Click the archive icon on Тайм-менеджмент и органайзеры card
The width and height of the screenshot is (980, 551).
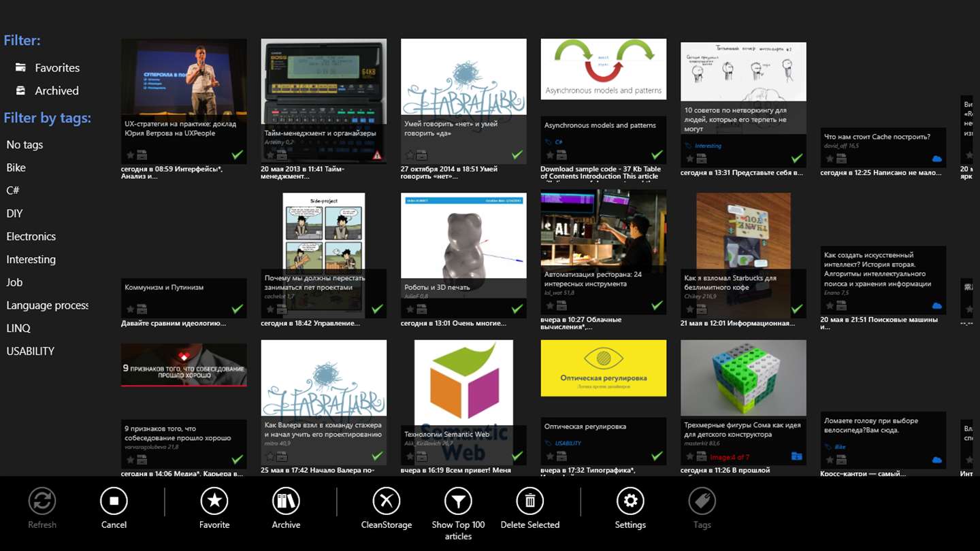[x=282, y=155]
